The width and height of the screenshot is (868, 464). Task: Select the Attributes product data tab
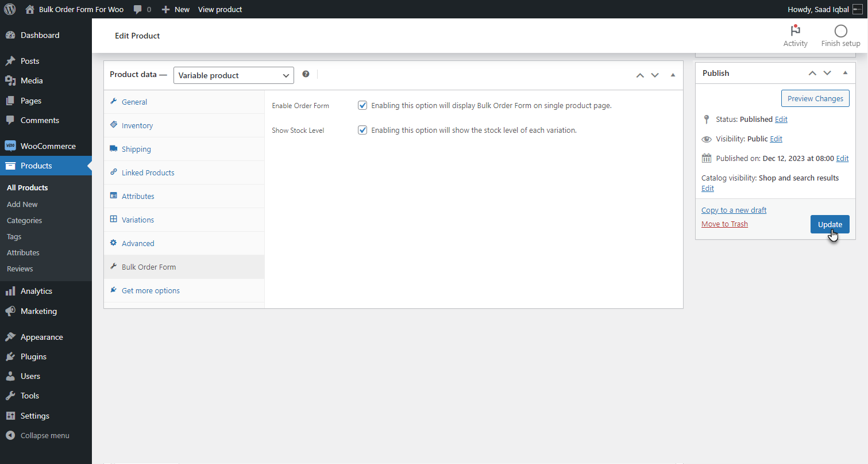pos(184,196)
